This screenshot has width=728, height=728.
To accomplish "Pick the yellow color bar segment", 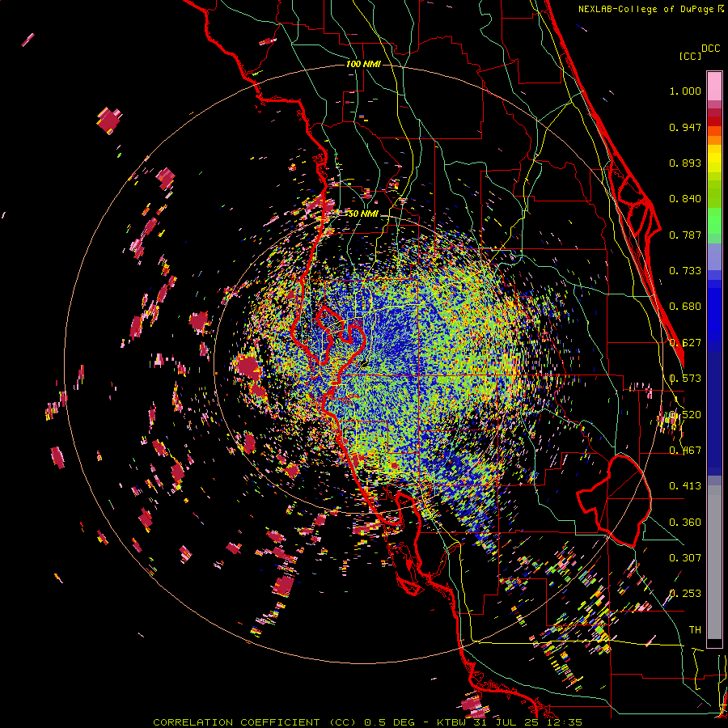I will [714, 159].
